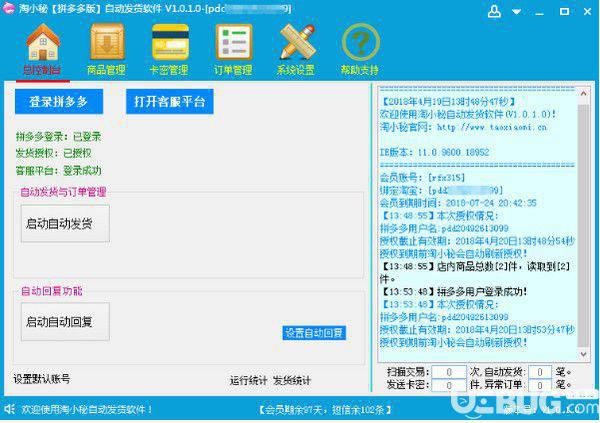Click the 发送卡密 count field
600x423 pixels.
pyautogui.click(x=449, y=385)
